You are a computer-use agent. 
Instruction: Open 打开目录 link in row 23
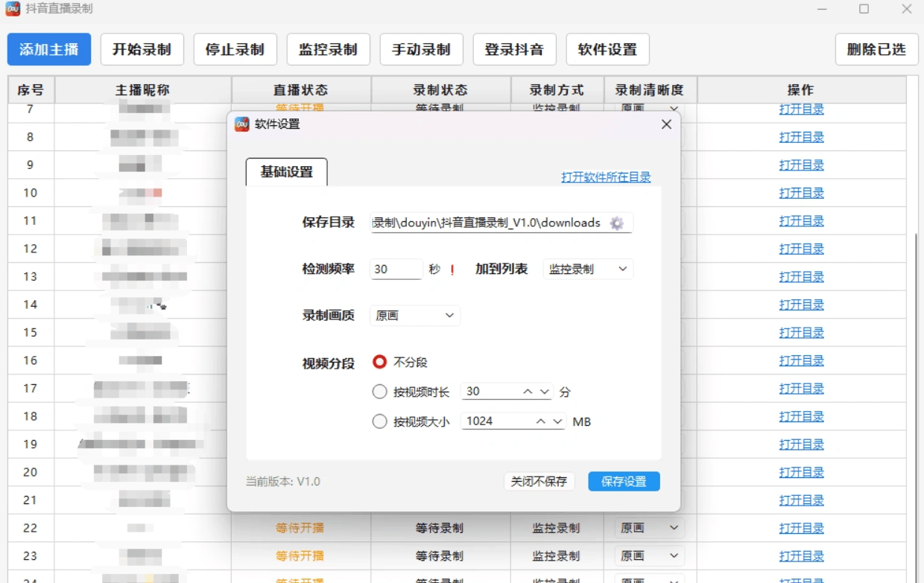pyautogui.click(x=802, y=555)
